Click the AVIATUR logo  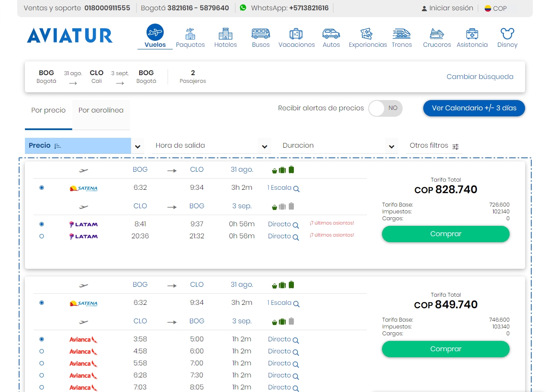(x=70, y=36)
